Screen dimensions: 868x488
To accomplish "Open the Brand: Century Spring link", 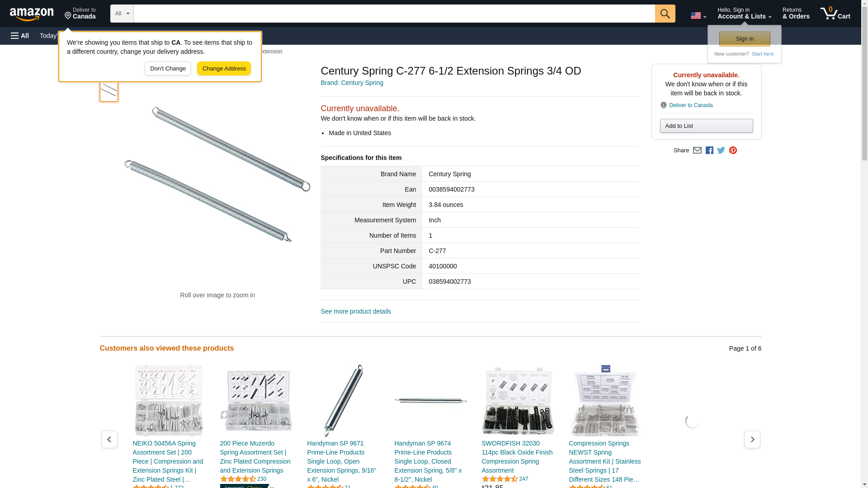I will point(352,83).
